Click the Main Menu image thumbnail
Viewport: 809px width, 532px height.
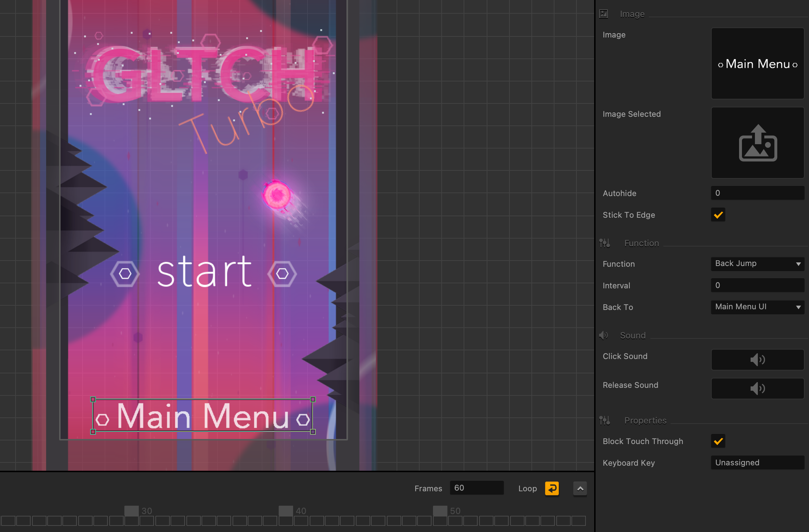(757, 64)
